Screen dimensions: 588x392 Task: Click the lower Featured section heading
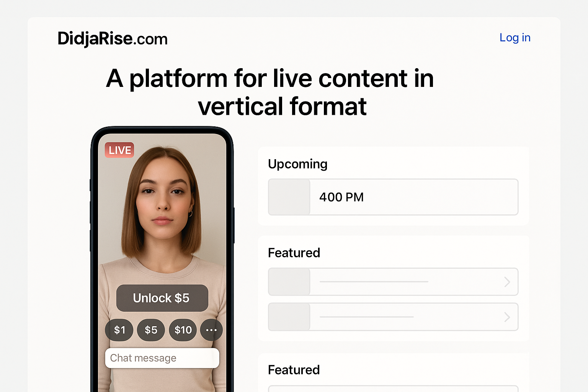point(294,370)
